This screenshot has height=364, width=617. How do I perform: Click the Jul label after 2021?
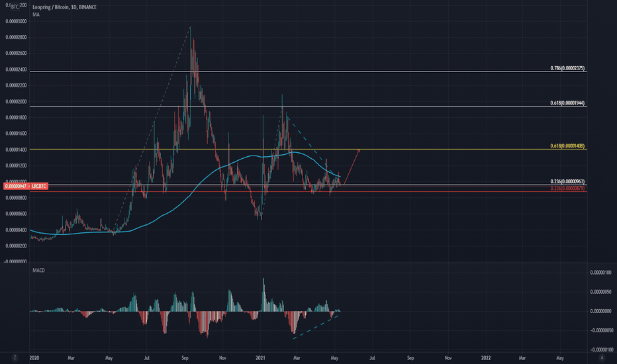click(372, 358)
